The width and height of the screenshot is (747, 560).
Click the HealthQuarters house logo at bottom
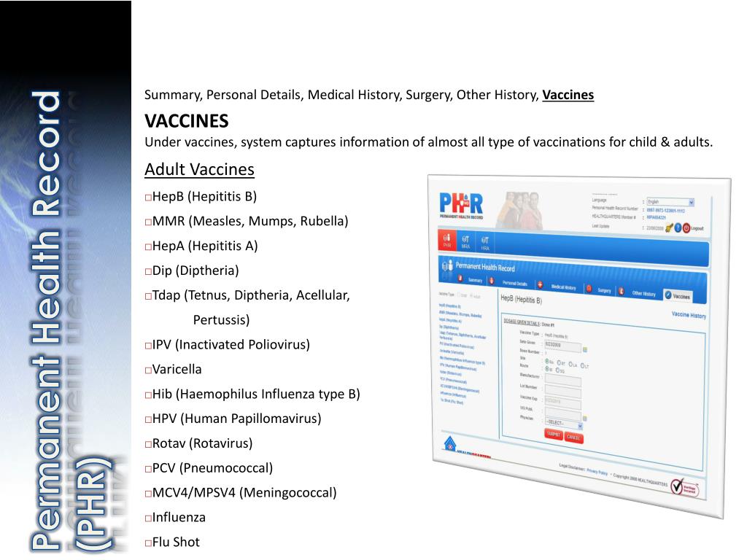450,444
